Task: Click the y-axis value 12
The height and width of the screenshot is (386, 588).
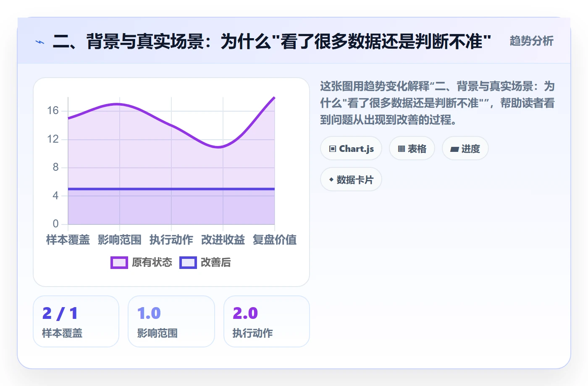Action: click(53, 139)
